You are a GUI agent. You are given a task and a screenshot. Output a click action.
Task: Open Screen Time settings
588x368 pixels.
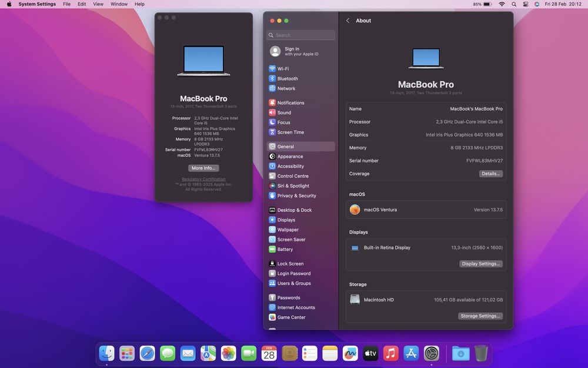300,132
